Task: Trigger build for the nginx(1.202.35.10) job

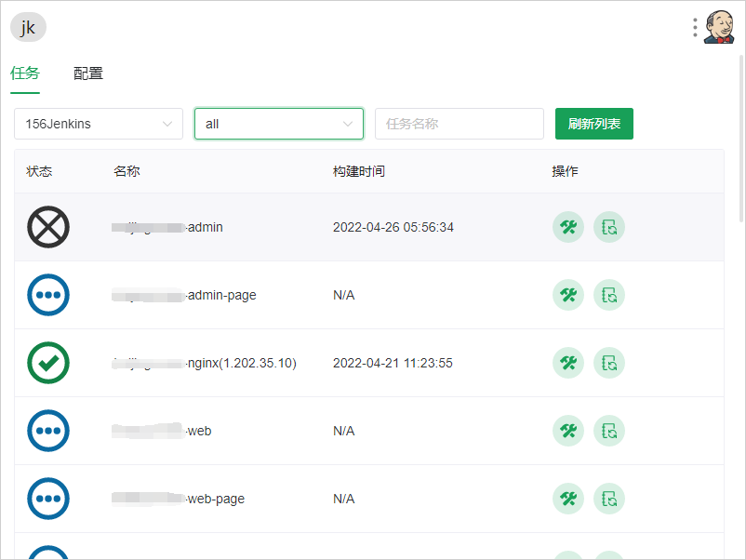Action: (x=568, y=363)
